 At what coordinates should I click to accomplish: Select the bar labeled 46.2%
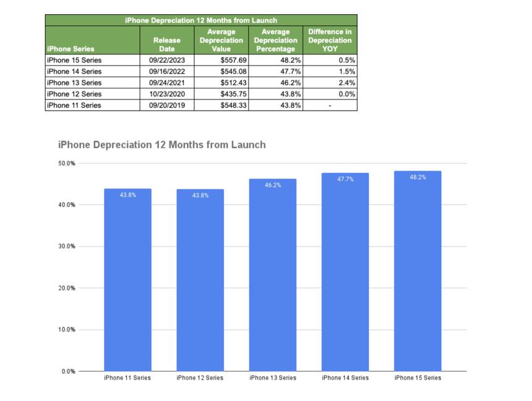(x=273, y=275)
